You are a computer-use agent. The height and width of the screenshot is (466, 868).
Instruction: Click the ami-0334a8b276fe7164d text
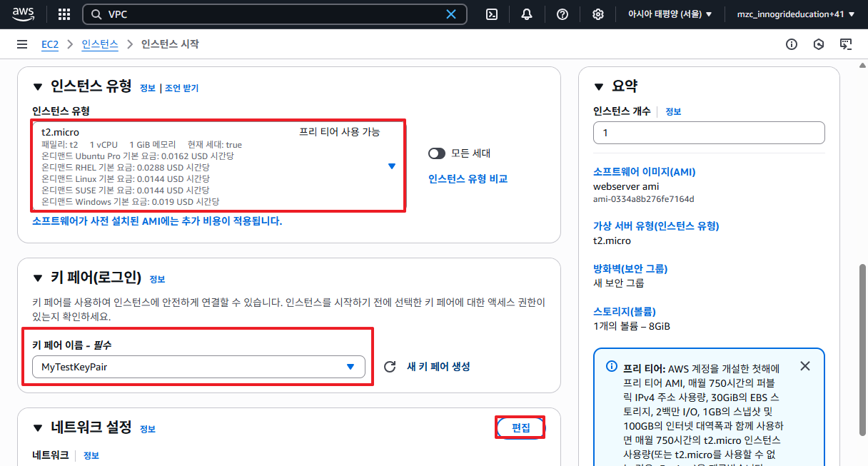pos(644,199)
